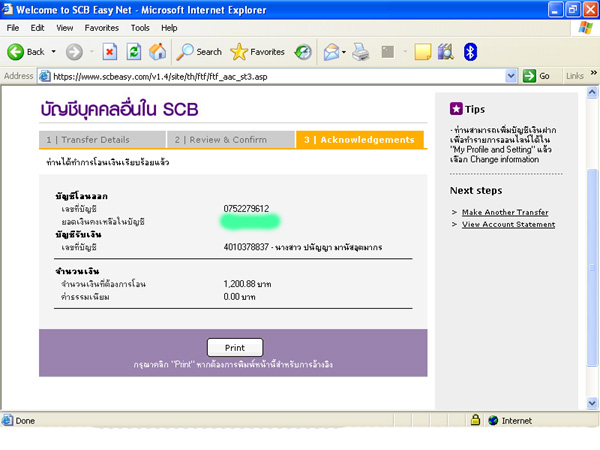The image size is (600, 450).
Task: Click the Mail envelope icon
Action: point(331,52)
